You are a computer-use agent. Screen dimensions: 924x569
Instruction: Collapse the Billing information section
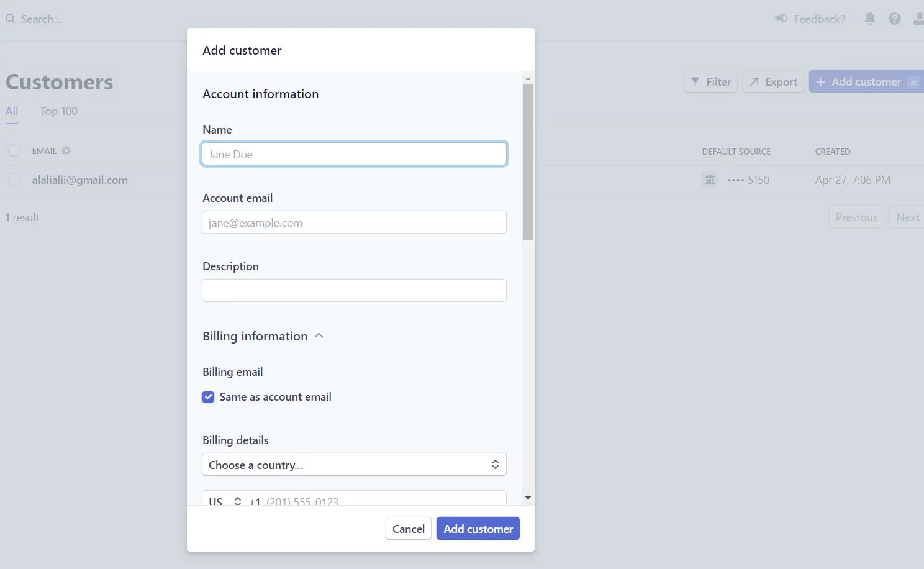(x=319, y=336)
